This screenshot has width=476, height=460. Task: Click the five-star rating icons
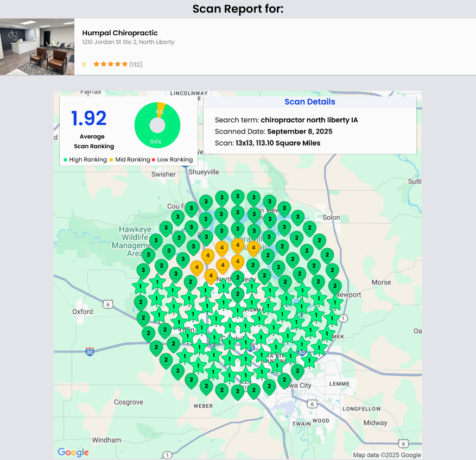[x=110, y=64]
